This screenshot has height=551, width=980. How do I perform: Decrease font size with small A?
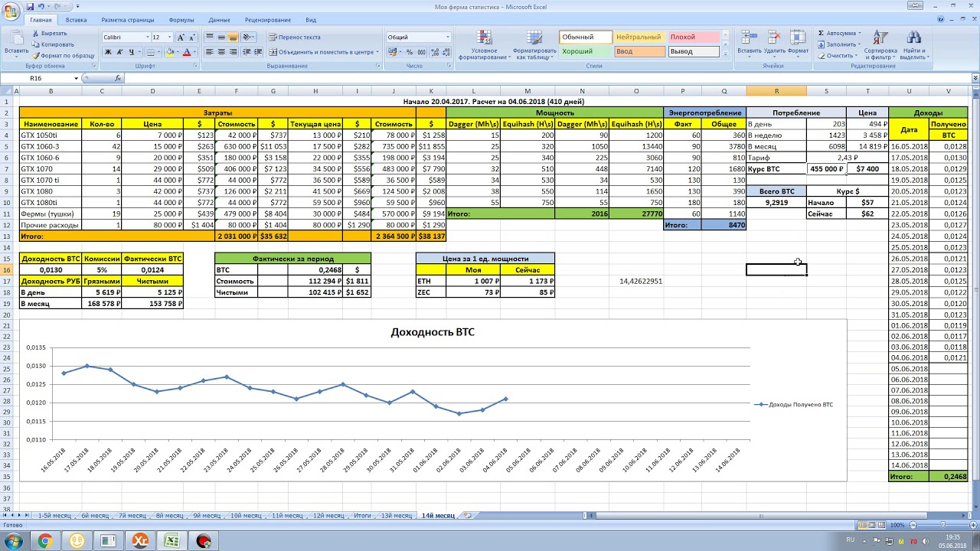(191, 37)
